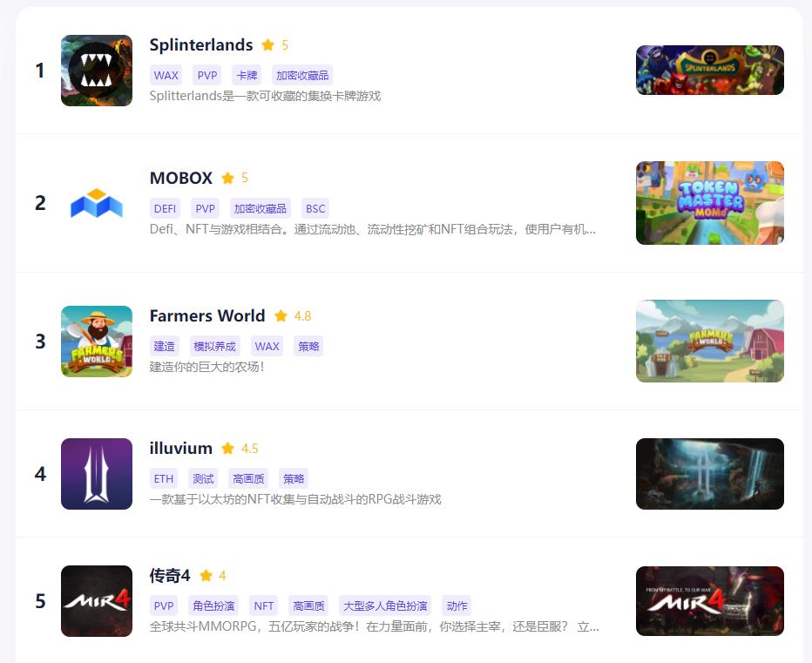Viewport: 812px width, 663px height.
Task: Open the Splinterlands banner thumbnail
Action: (710, 71)
